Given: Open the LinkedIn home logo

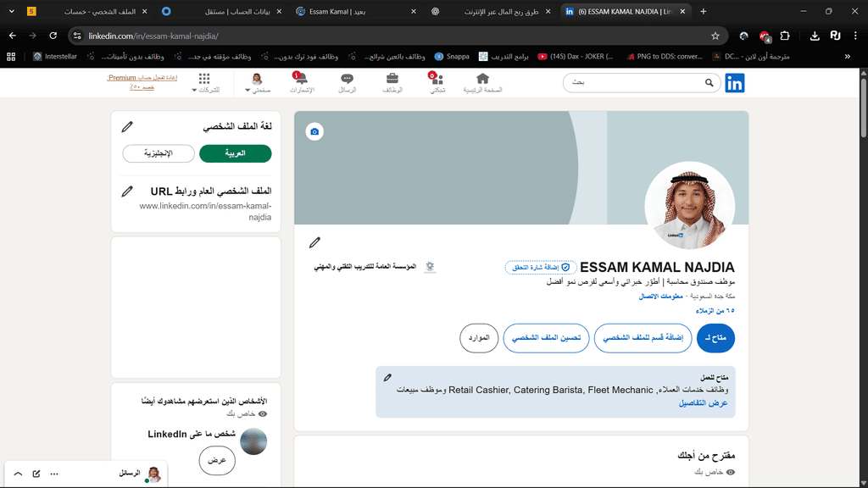Looking at the screenshot, I should point(735,83).
